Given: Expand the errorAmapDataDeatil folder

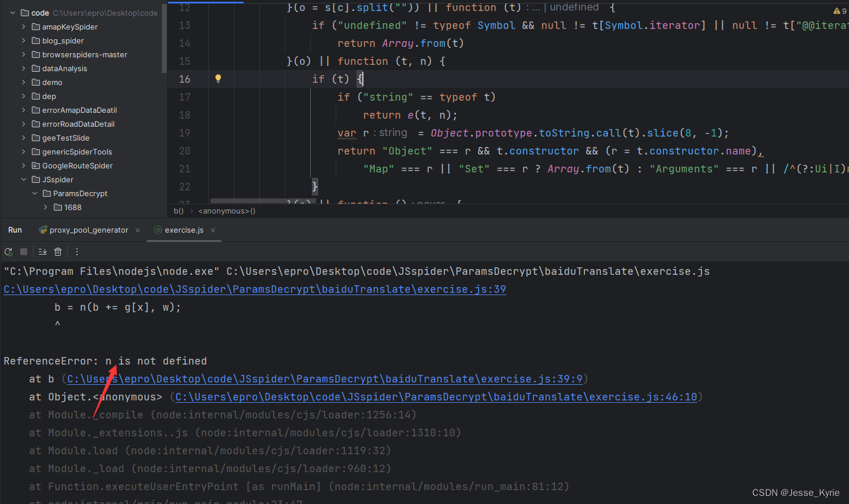Looking at the screenshot, I should pyautogui.click(x=24, y=110).
